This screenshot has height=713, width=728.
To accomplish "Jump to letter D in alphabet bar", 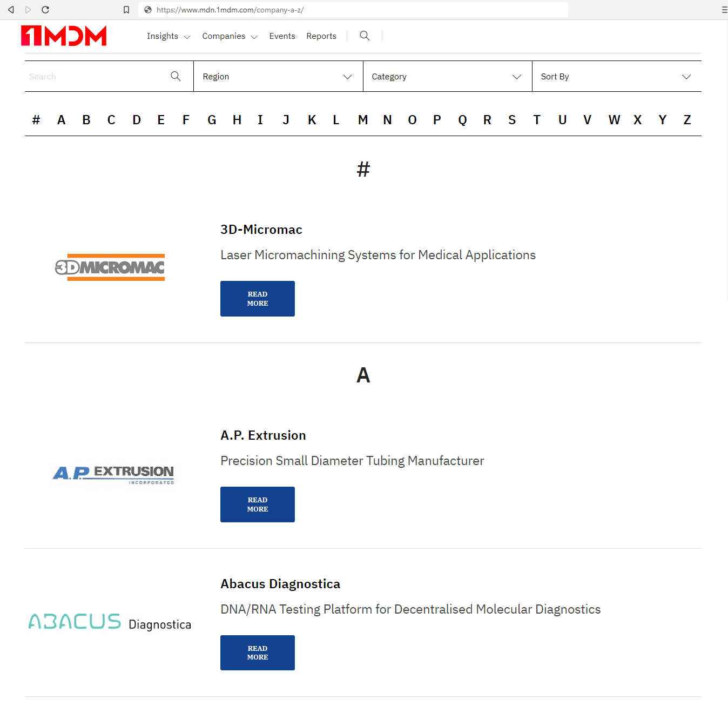I will (x=137, y=119).
